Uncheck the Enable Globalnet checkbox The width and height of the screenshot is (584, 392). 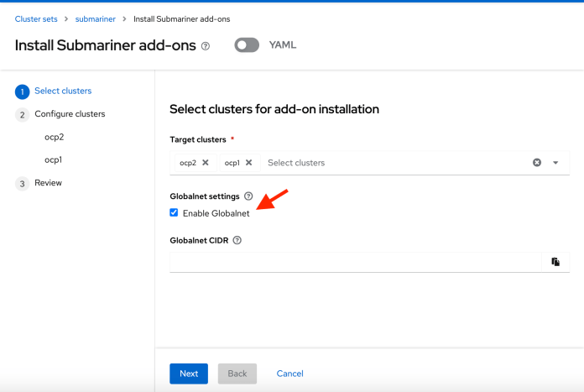coord(174,212)
